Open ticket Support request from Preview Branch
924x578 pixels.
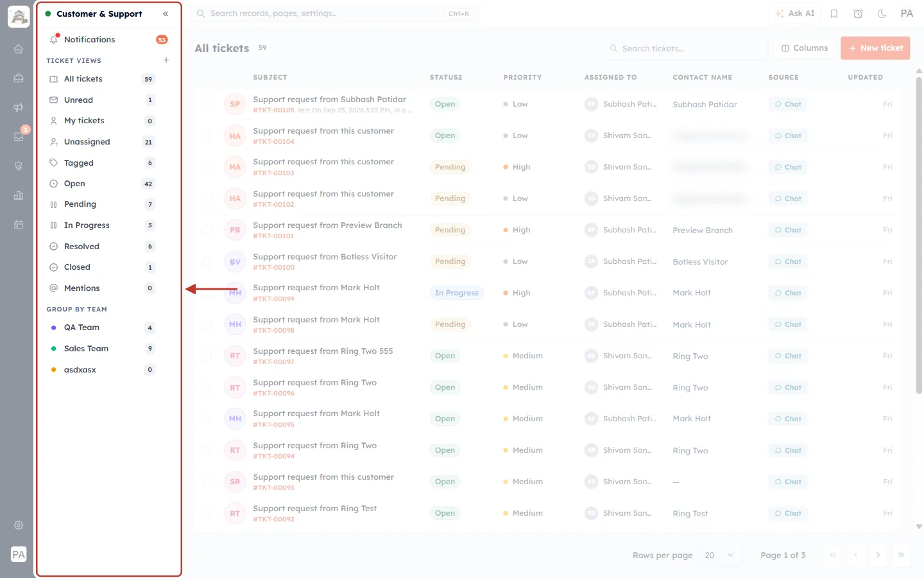click(x=327, y=225)
